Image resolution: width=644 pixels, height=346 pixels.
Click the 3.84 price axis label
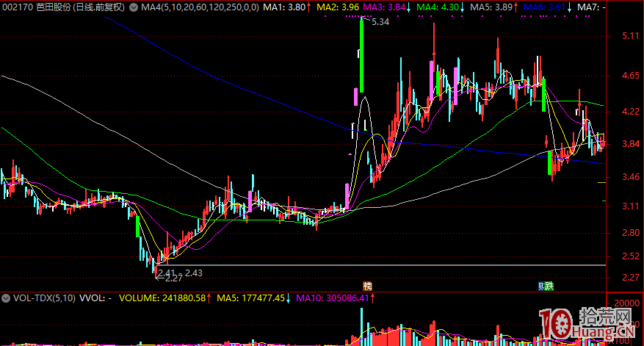point(631,144)
